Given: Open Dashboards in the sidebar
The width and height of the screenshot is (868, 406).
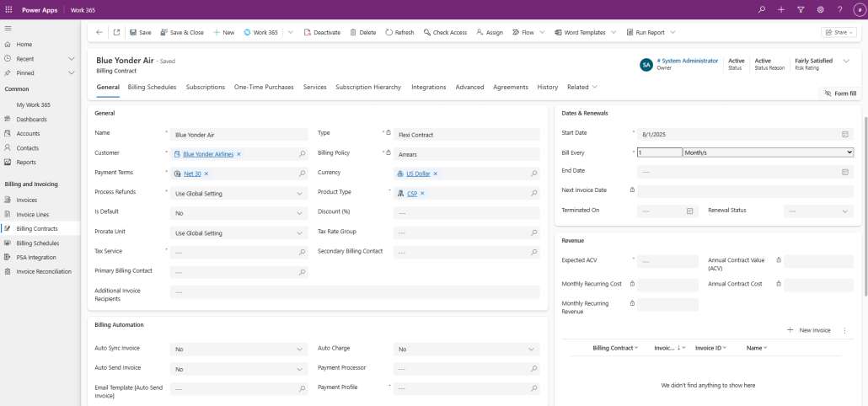Looking at the screenshot, I should click(x=31, y=119).
